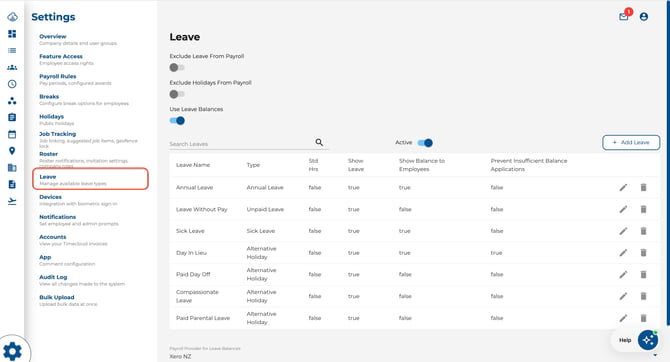The height and width of the screenshot is (362, 670).
Task: Edit the Day In Lieu row
Action: (x=623, y=253)
